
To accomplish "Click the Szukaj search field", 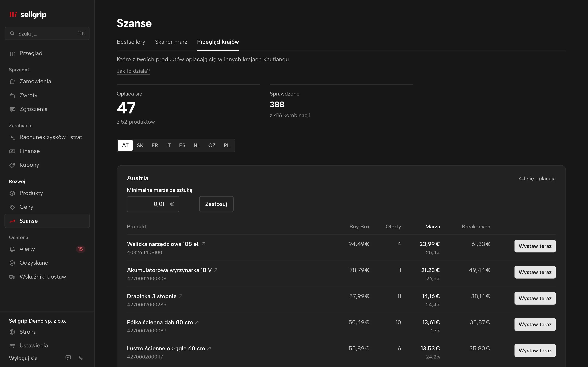I will [x=47, y=34].
